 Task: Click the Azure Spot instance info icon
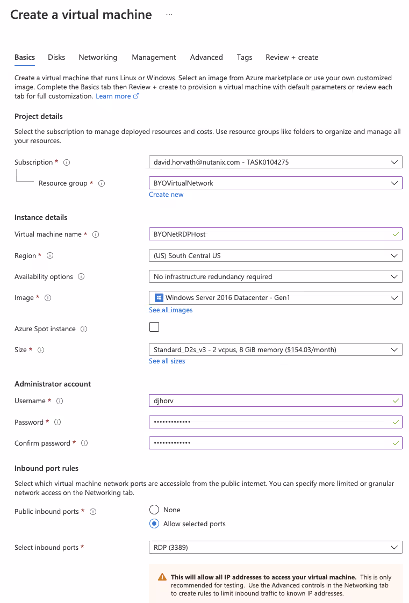(x=83, y=329)
